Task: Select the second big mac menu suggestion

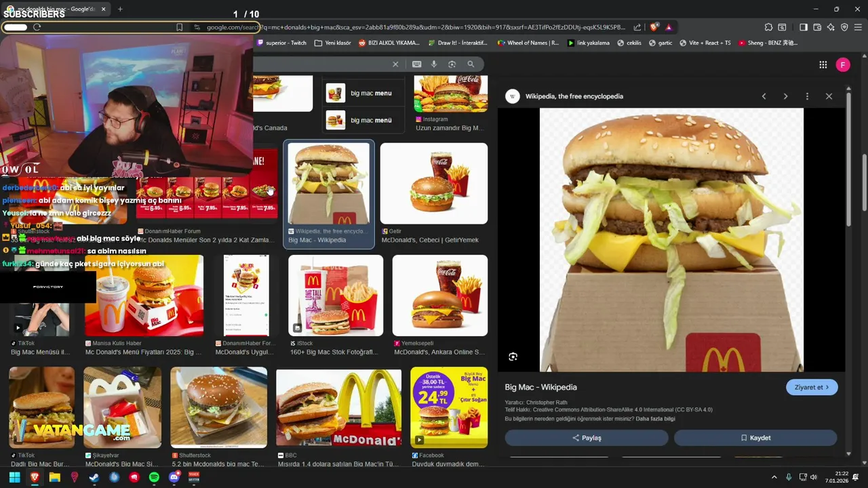Action: 363,120
